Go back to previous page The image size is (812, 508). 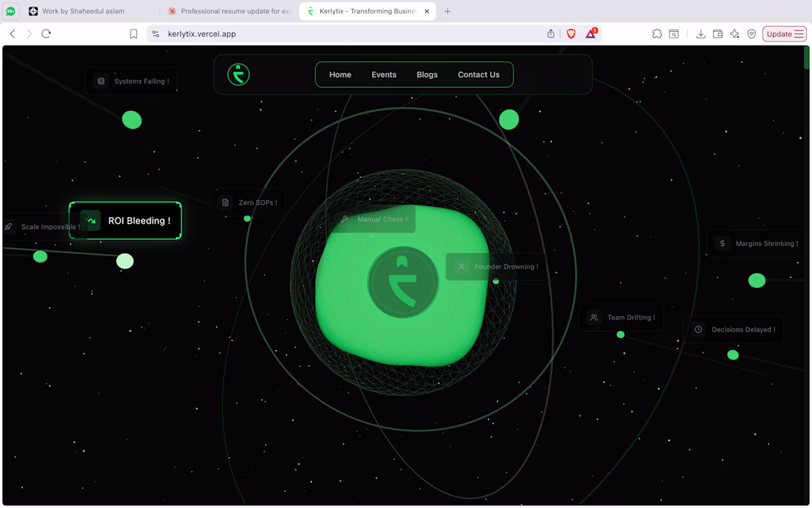point(13,34)
